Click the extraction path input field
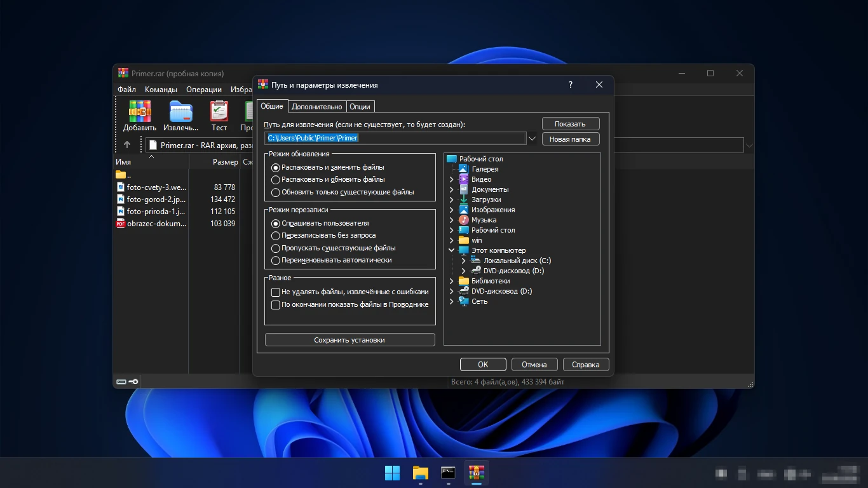The image size is (868, 488). pos(395,138)
